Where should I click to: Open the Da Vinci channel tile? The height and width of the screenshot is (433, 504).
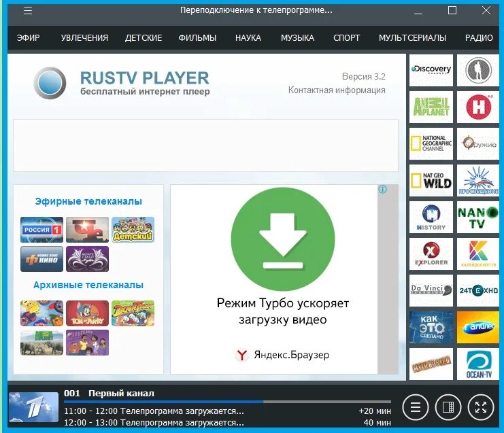(431, 290)
